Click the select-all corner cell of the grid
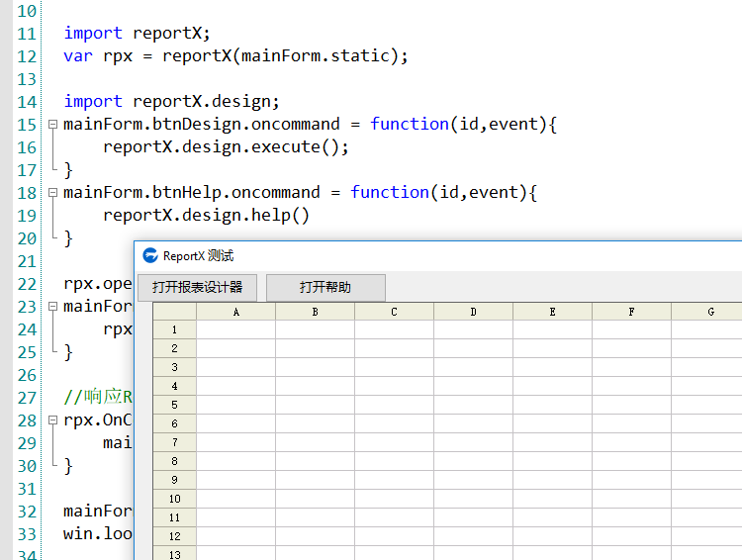 (175, 312)
